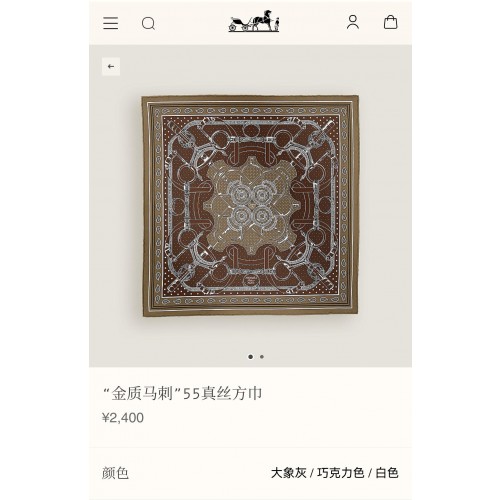500x500 pixels.
Task: Open the account profile icon
Action: click(353, 22)
